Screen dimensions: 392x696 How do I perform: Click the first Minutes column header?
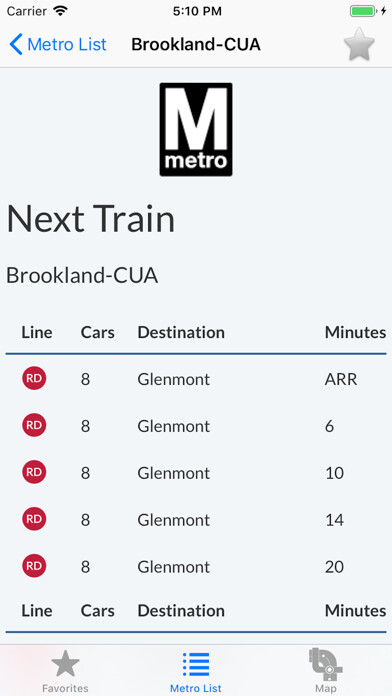coord(355,332)
